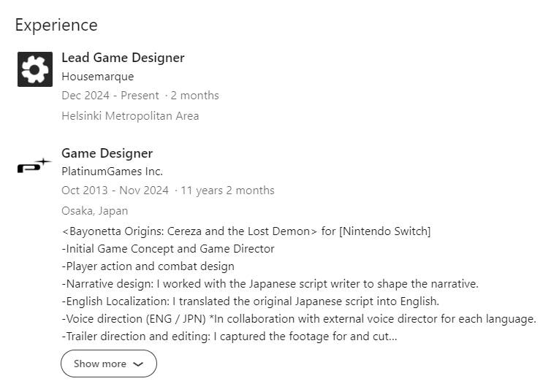551x392 pixels.
Task: Click the truncated Trailer direction and editing line
Action: (x=229, y=337)
